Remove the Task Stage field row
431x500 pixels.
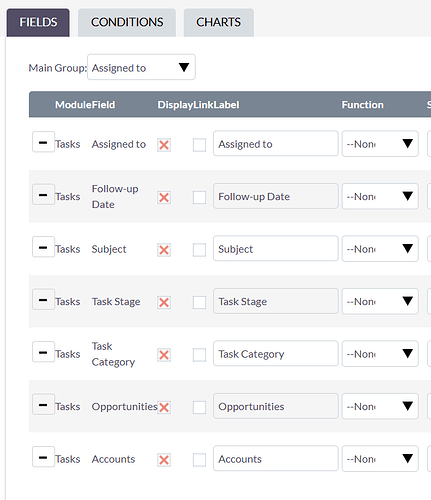43,300
